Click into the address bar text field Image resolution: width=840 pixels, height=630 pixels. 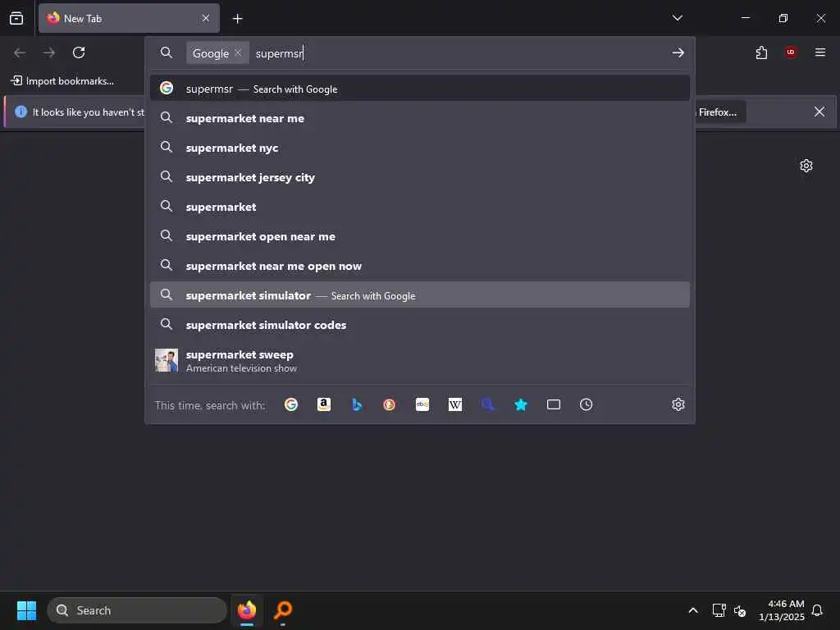click(458, 53)
